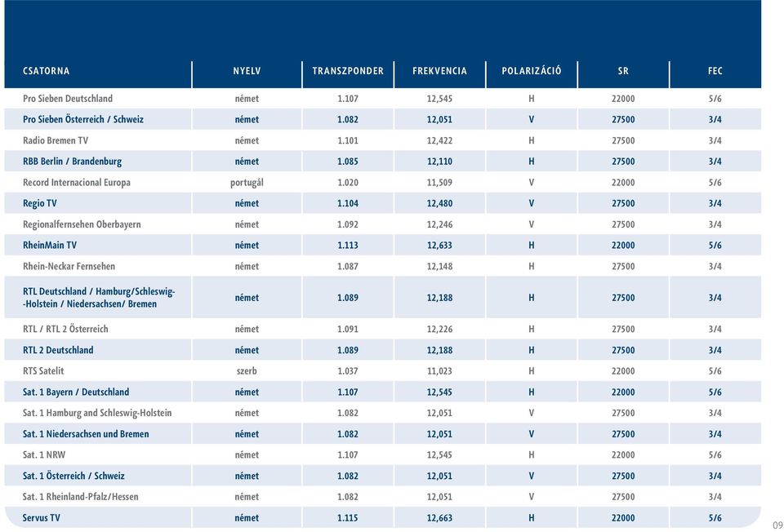Image resolution: width=784 pixels, height=532 pixels.
Task: Click transponder 1.113 of RheinMain TV
Action: pos(348,246)
